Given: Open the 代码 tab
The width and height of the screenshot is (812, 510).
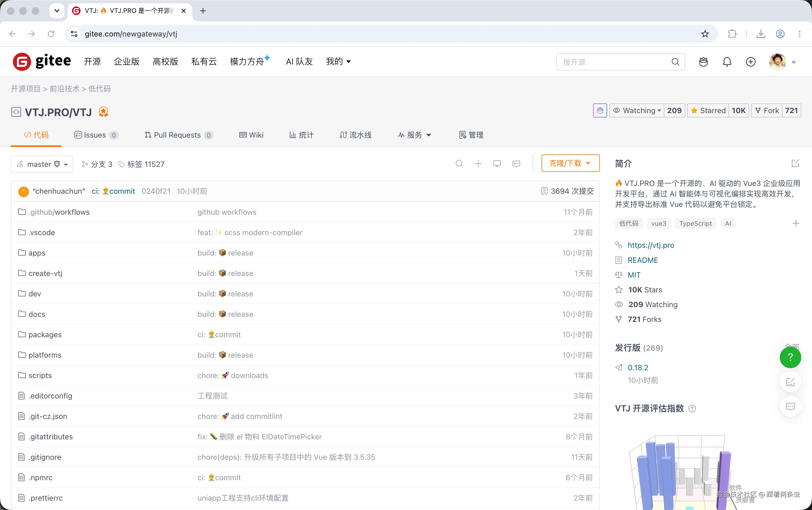Looking at the screenshot, I should tap(36, 135).
